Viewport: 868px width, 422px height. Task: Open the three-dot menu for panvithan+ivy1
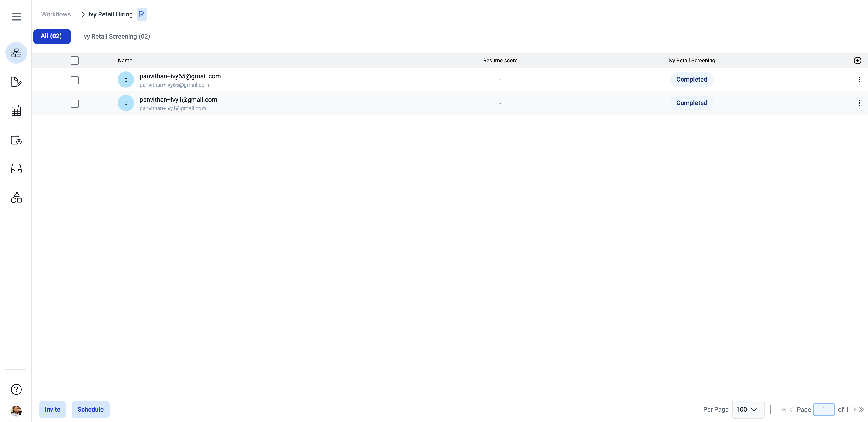click(859, 103)
